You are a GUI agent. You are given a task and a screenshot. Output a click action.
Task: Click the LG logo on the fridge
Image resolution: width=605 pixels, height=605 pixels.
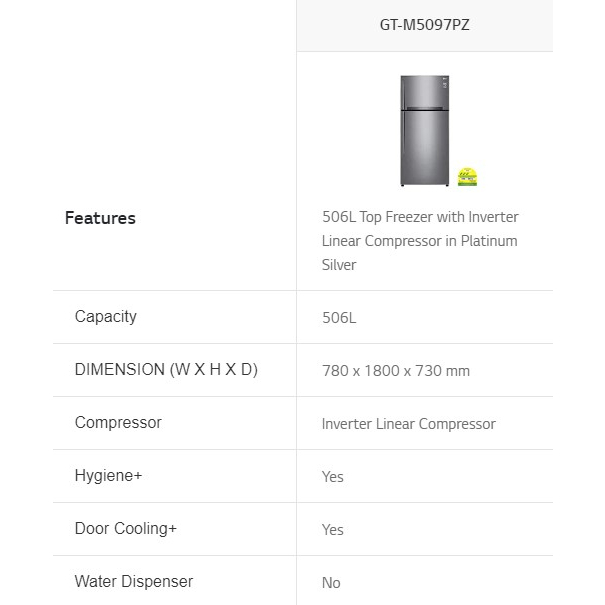445,81
